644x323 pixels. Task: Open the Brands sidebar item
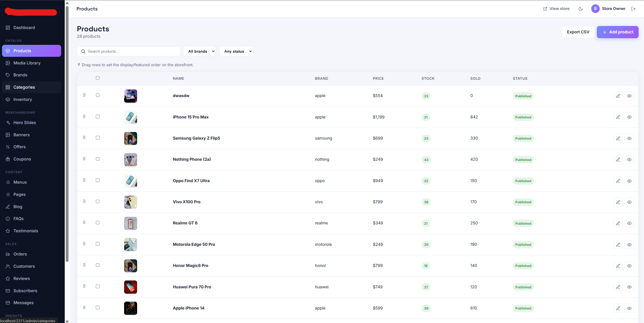pos(32,75)
